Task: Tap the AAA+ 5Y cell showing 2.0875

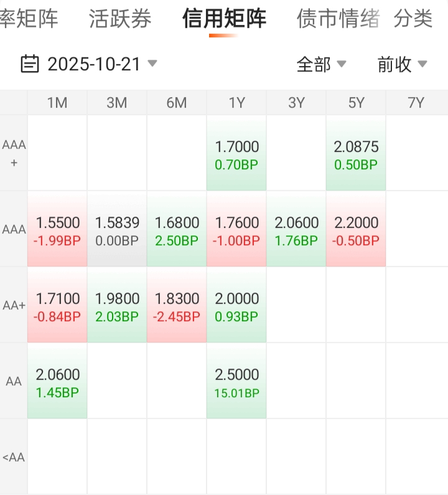Action: point(356,155)
